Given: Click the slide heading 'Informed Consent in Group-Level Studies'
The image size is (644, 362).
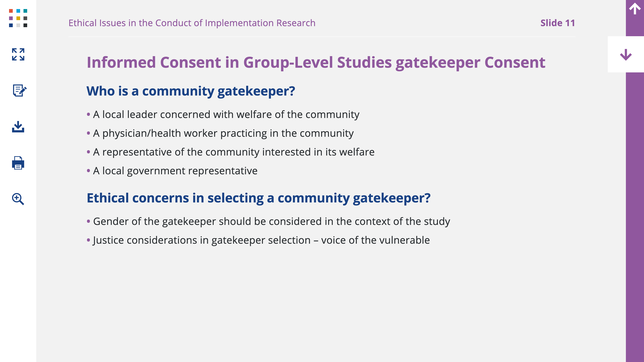Looking at the screenshot, I should tap(239, 63).
